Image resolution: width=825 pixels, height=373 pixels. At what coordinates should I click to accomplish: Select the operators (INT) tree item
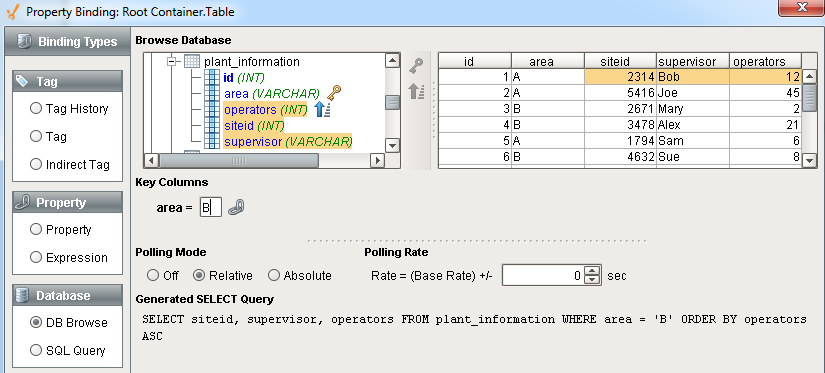265,110
